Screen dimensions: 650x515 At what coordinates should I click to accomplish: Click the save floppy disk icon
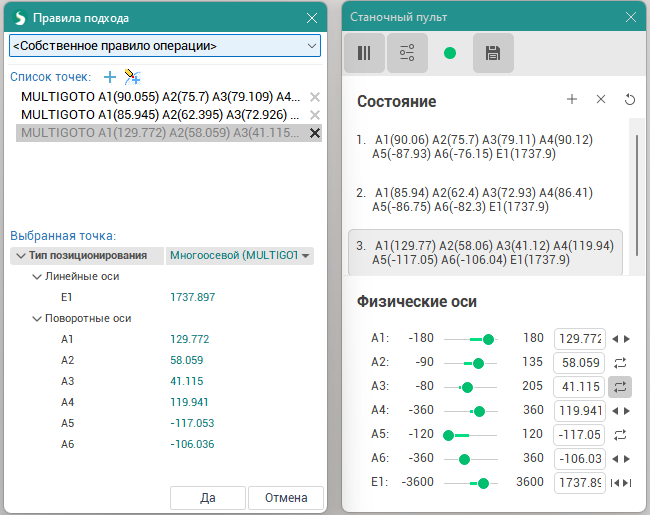(x=493, y=54)
